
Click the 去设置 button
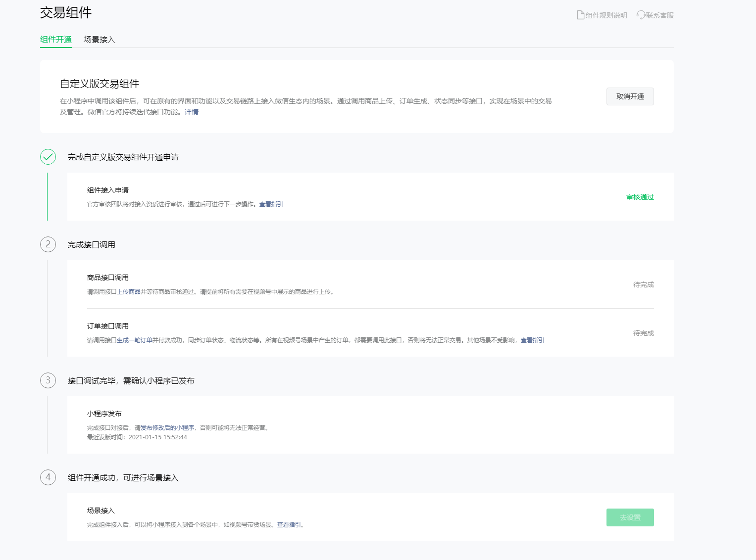coord(630,517)
